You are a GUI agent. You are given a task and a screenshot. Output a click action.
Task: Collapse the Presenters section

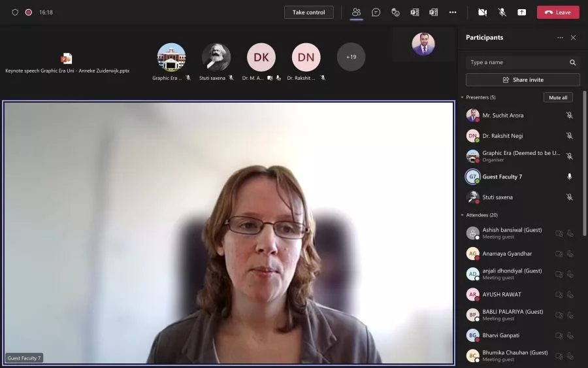coord(463,97)
